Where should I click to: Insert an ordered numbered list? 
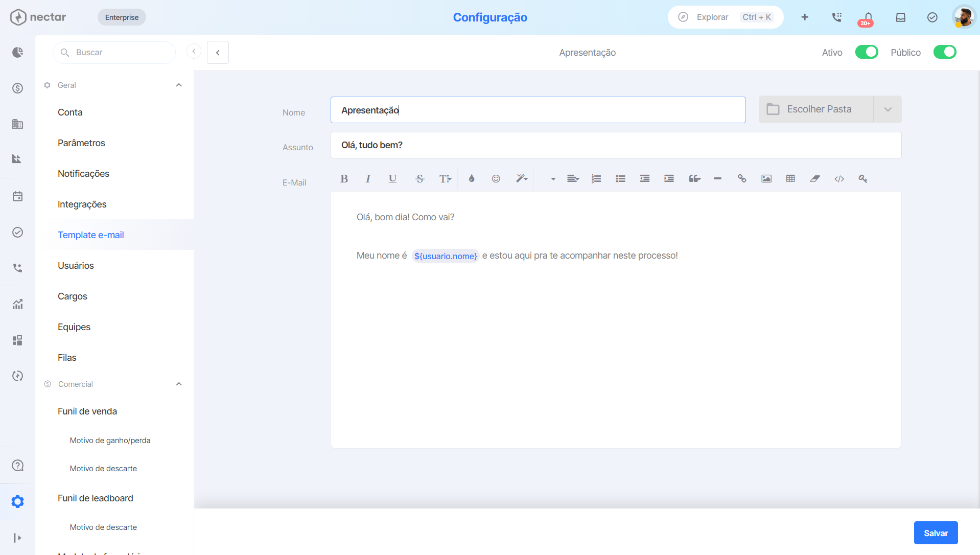(x=596, y=178)
